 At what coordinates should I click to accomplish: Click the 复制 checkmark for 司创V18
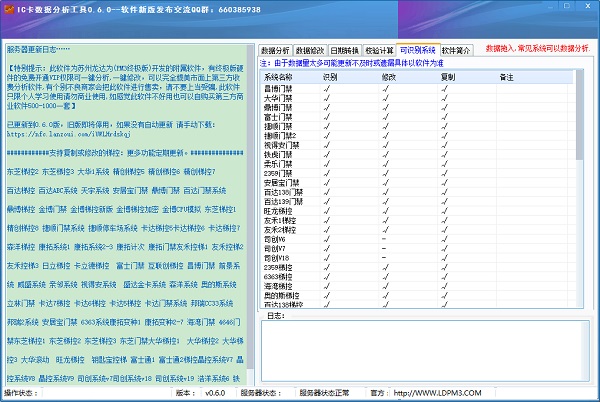pyautogui.click(x=444, y=258)
